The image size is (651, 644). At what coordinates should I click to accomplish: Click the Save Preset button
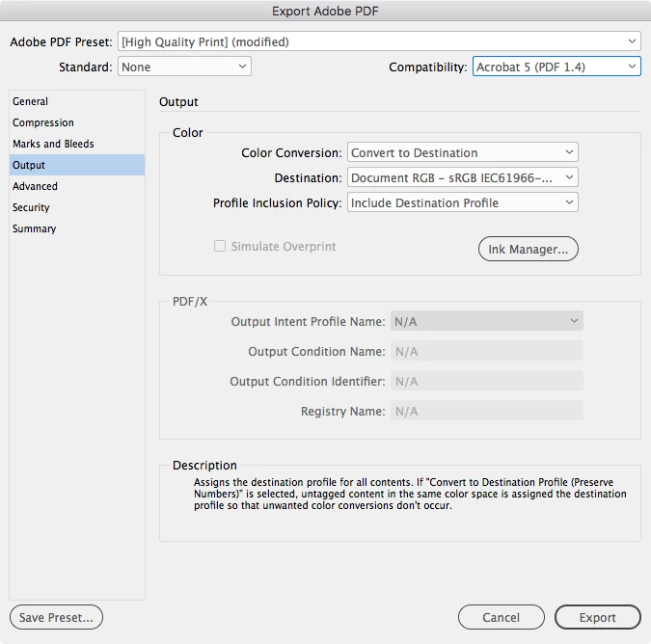click(x=56, y=617)
